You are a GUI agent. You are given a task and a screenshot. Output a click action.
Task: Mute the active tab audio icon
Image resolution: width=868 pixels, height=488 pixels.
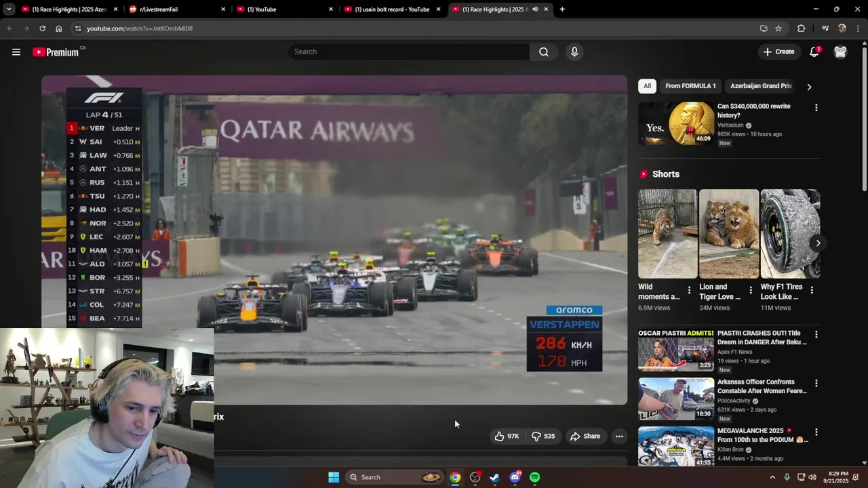pos(535,9)
